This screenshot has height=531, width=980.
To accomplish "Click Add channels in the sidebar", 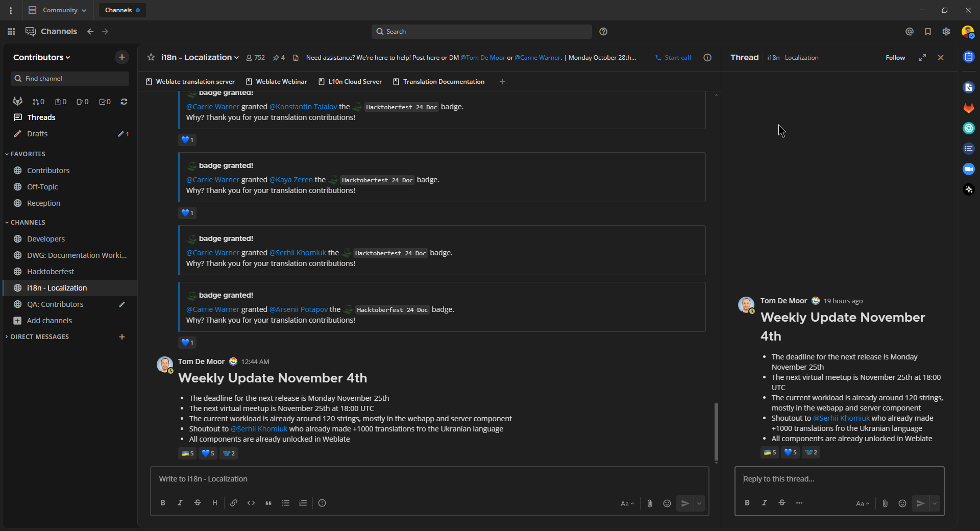I will (49, 320).
